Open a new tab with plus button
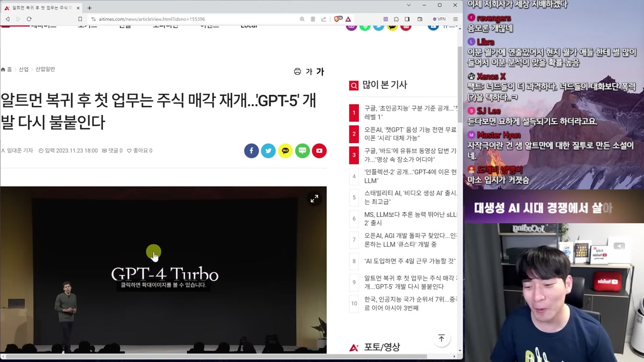This screenshot has width=644, height=362. [x=90, y=8]
